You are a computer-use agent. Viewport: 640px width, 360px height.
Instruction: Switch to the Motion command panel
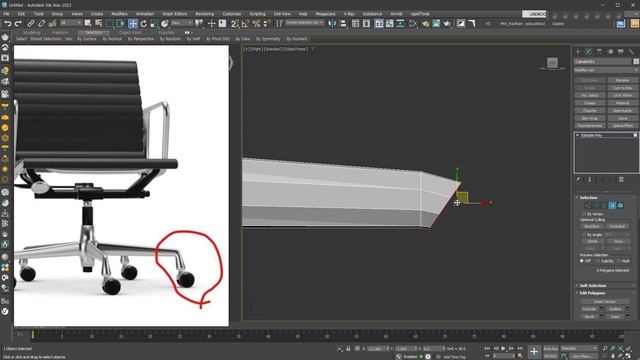pyautogui.click(x=610, y=51)
